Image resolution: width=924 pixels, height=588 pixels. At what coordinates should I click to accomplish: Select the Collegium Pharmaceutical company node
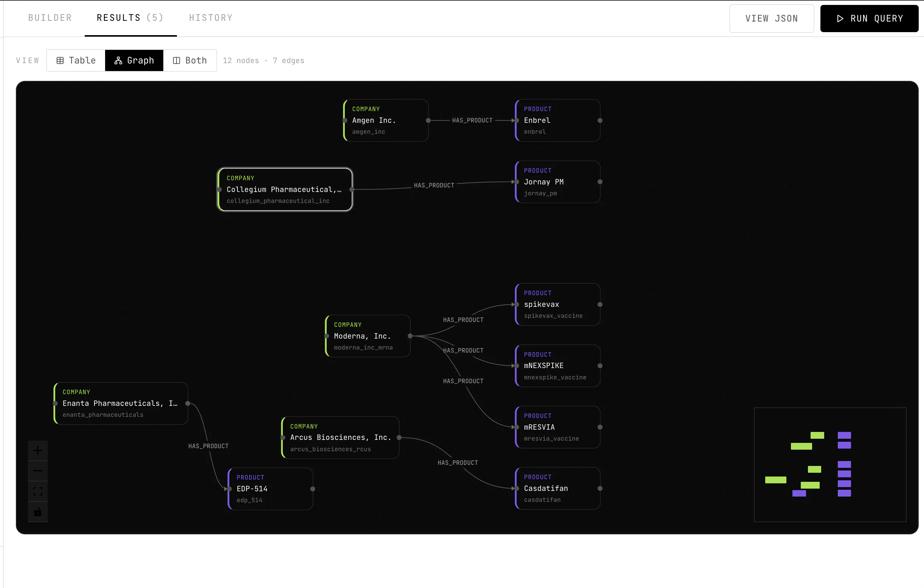(285, 189)
